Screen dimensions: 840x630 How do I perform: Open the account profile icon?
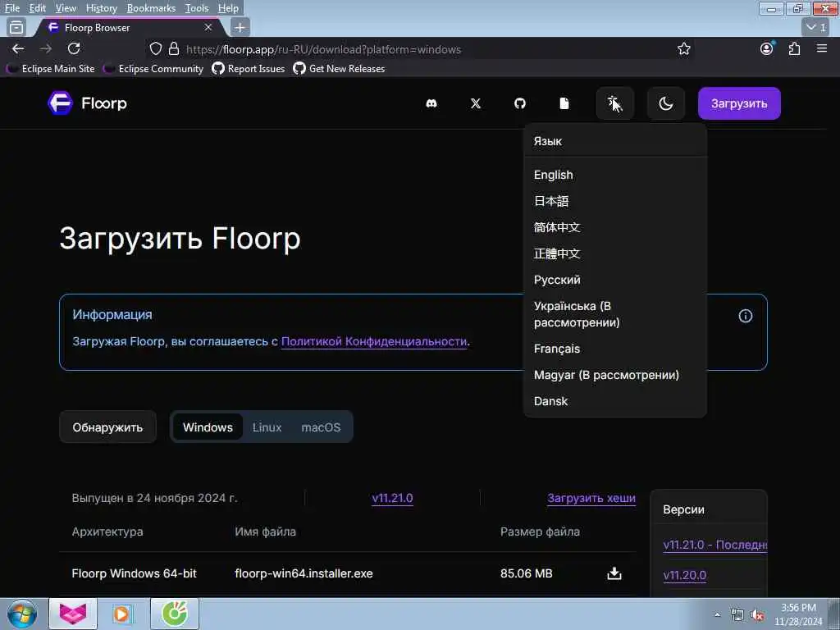[x=767, y=48]
